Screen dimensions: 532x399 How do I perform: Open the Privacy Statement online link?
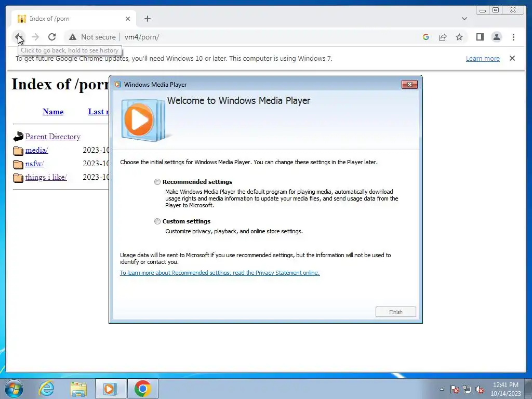tap(220, 273)
